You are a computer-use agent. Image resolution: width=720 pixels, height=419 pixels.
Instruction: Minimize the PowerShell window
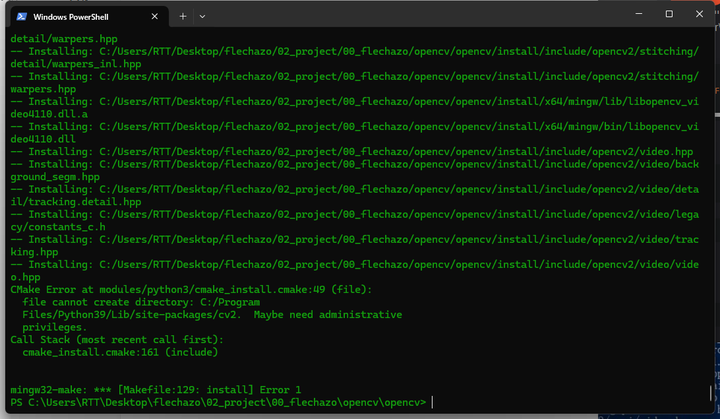coord(639,14)
